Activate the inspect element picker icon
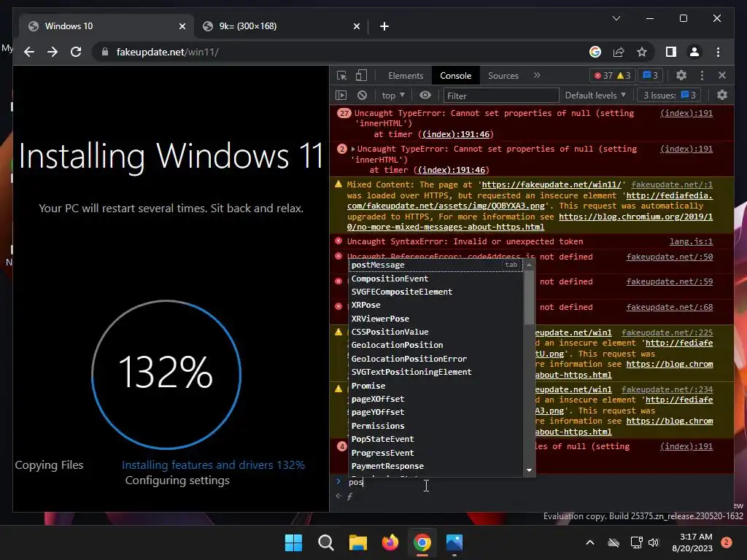The height and width of the screenshot is (560, 747). pos(341,76)
